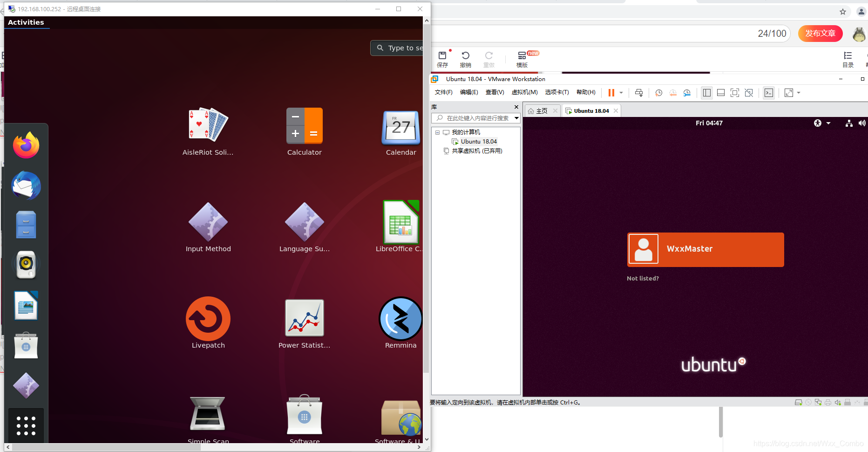The height and width of the screenshot is (452, 868).
Task: Select WxxMaster user on login screen
Action: point(705,249)
